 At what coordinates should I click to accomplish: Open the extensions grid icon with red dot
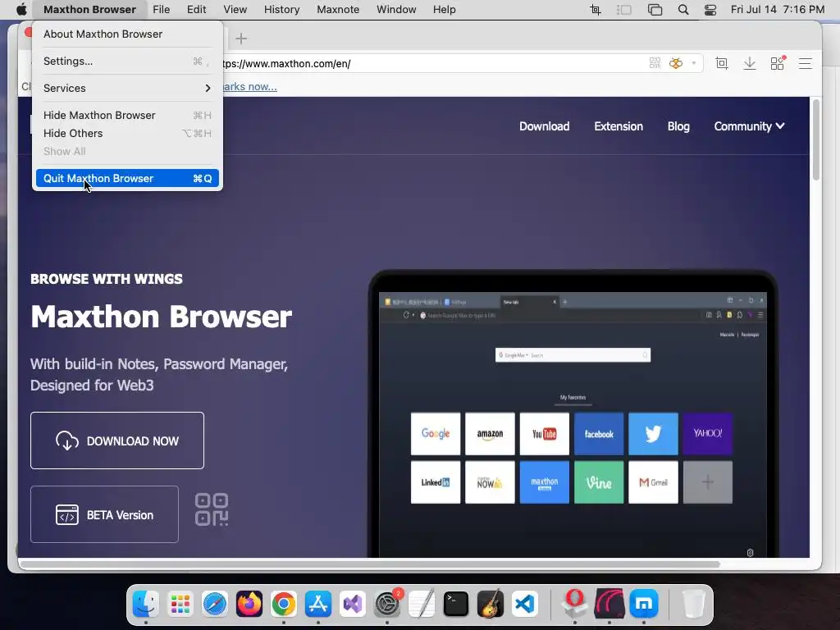[x=778, y=63]
